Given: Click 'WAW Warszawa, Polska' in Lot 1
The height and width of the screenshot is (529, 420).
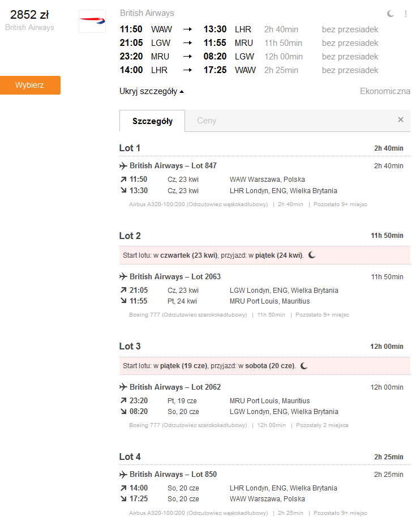Looking at the screenshot, I should click(x=267, y=180).
